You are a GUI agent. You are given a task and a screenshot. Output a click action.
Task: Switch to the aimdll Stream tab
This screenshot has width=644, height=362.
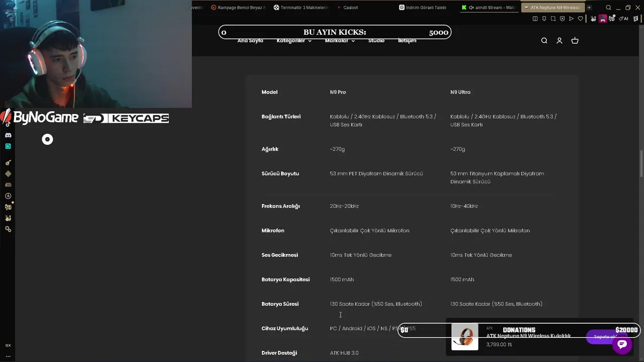tap(489, 8)
